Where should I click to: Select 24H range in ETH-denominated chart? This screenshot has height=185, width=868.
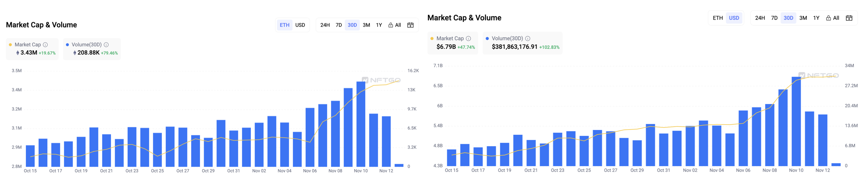tap(325, 25)
